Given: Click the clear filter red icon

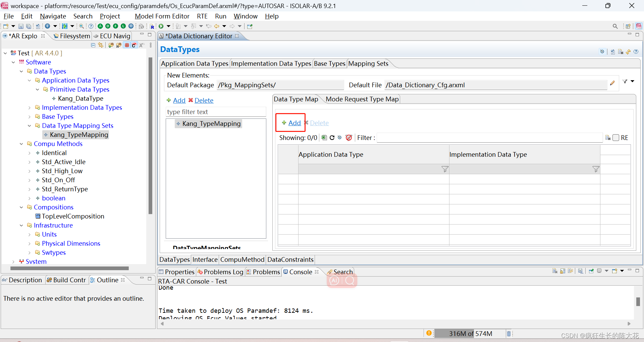Looking at the screenshot, I should [x=349, y=138].
